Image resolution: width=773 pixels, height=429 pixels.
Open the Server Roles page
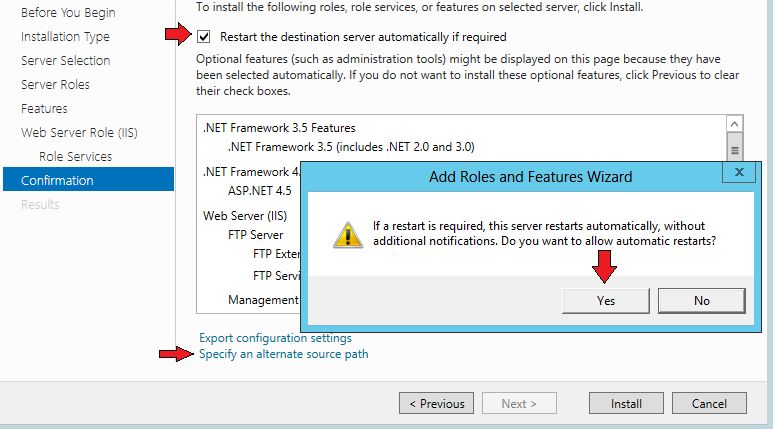point(55,84)
